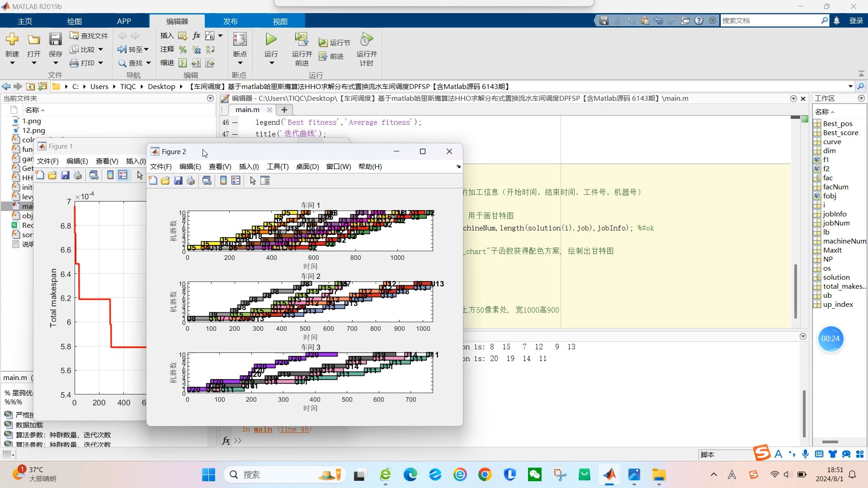Open the Property Inspector in Figure 2
Image resolution: width=868 pixels, height=488 pixels.
coord(265,181)
